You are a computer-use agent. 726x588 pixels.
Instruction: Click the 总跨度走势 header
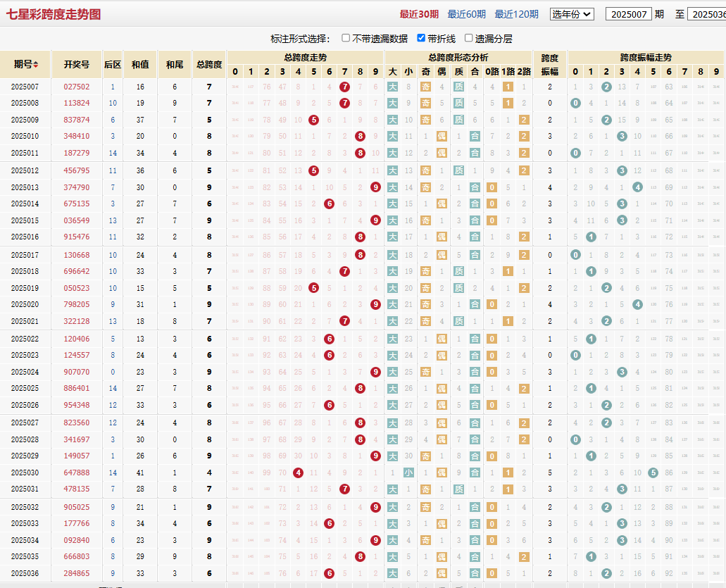coord(306,58)
